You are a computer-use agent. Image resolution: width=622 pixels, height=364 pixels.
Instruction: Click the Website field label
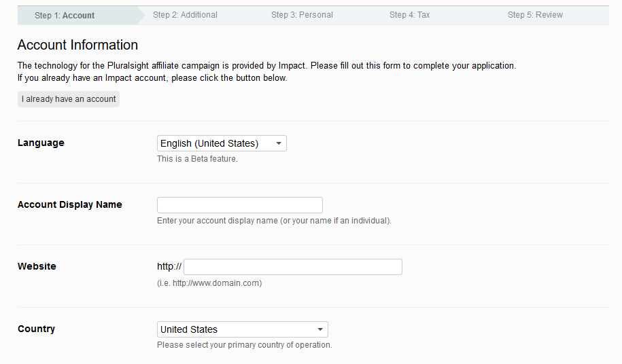tap(37, 266)
